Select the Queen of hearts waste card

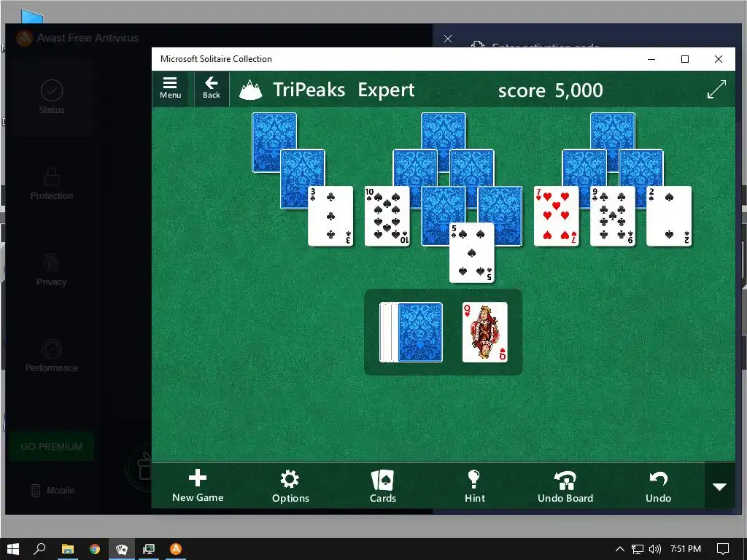[485, 332]
